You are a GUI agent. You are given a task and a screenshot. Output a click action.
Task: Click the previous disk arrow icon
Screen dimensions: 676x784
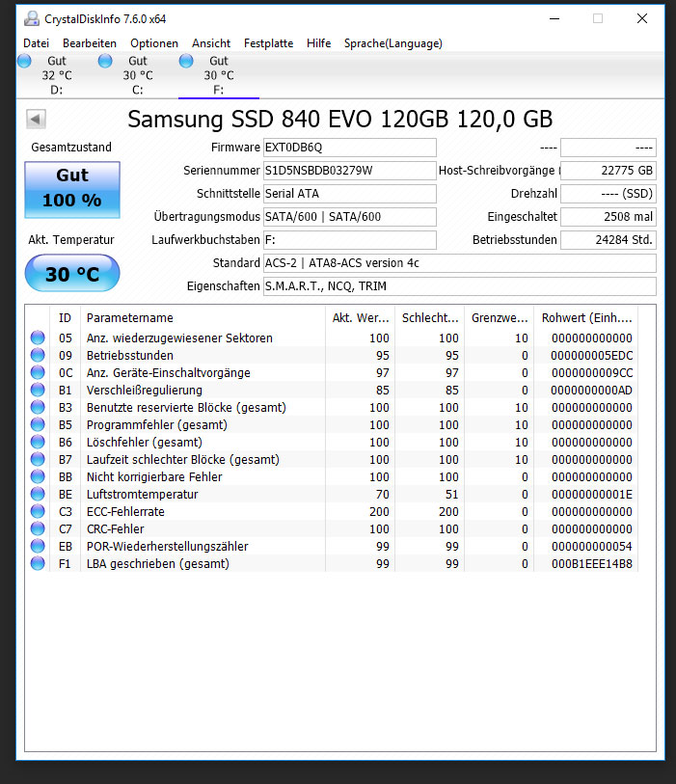pos(36,119)
